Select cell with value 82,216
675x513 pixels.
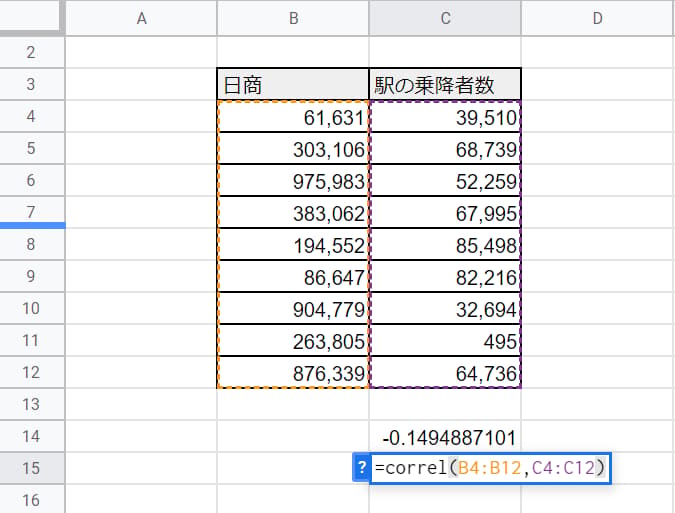pos(445,276)
